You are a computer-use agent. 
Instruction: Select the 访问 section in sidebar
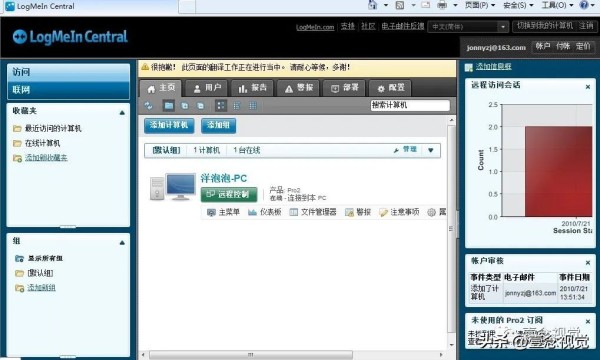pos(68,72)
